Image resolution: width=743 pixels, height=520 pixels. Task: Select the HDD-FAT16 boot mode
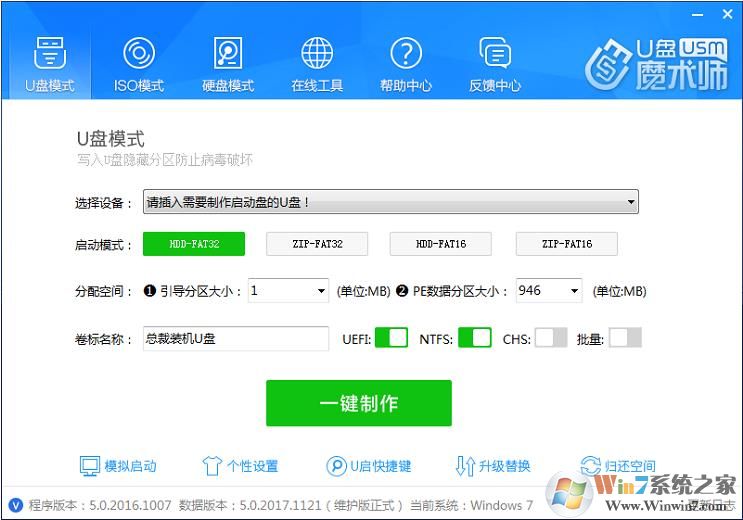[441, 244]
